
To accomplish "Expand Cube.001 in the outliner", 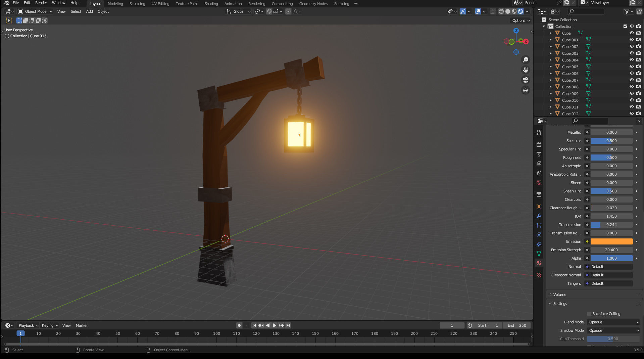I will point(550,40).
